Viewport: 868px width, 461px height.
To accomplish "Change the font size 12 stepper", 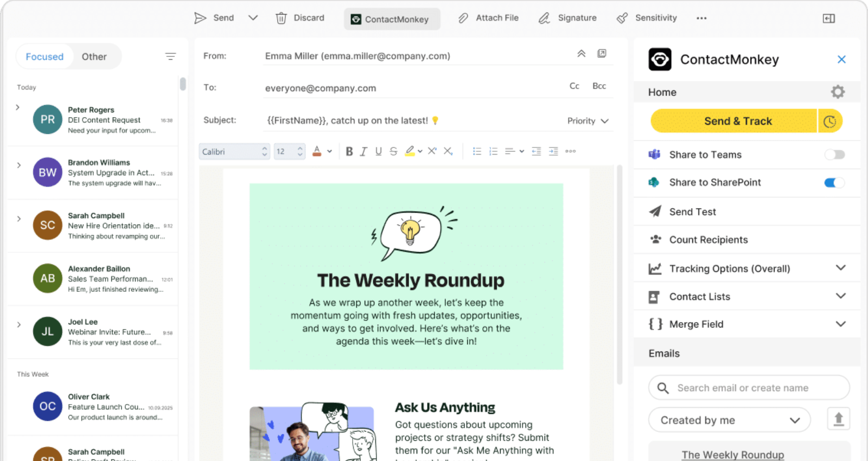I will pos(300,151).
